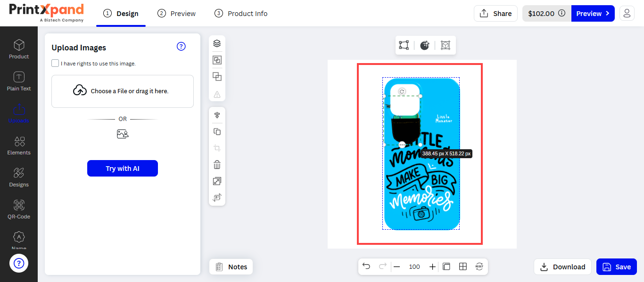Click the reset zoom icon
Viewport: 644px width, 282px height.
click(x=479, y=266)
